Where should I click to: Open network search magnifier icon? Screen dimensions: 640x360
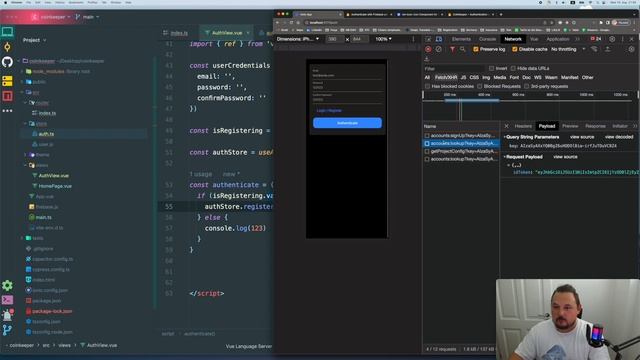(462, 49)
